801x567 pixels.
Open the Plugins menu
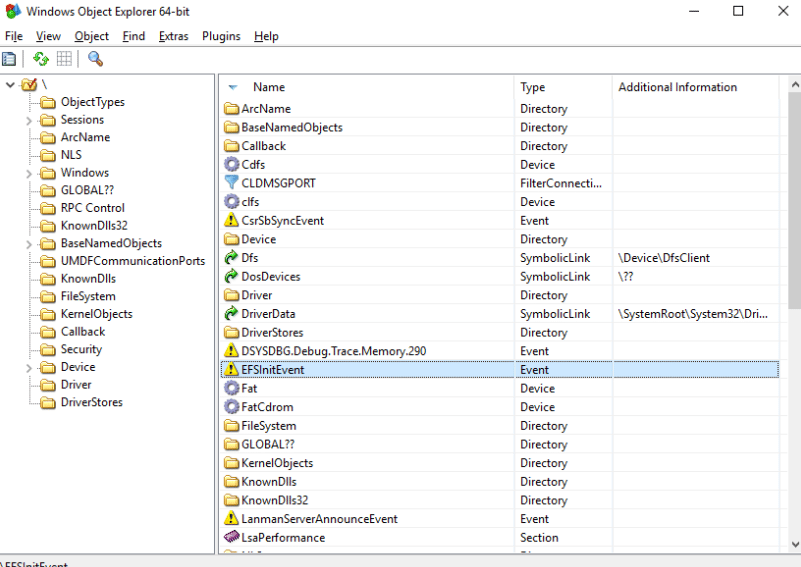point(221,36)
